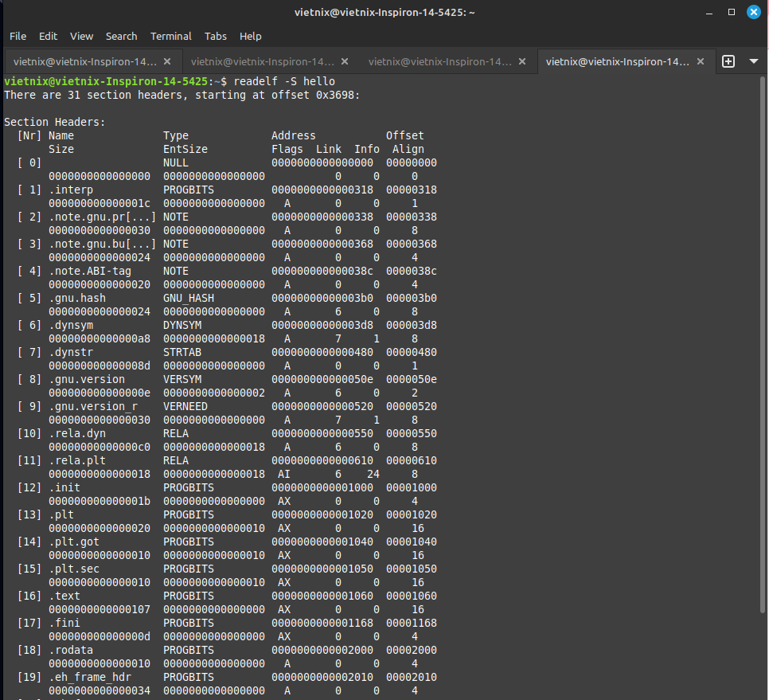769x700 pixels.
Task: Click the "DYNSYM" type value
Action: tap(182, 325)
